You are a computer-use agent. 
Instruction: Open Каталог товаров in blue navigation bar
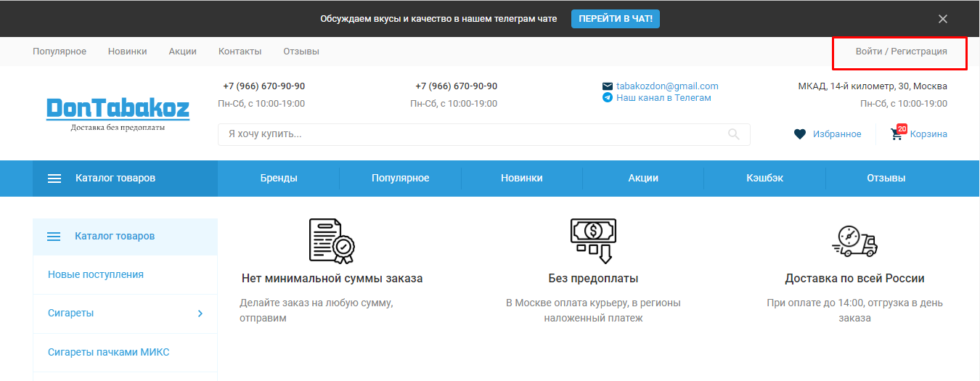tap(115, 179)
